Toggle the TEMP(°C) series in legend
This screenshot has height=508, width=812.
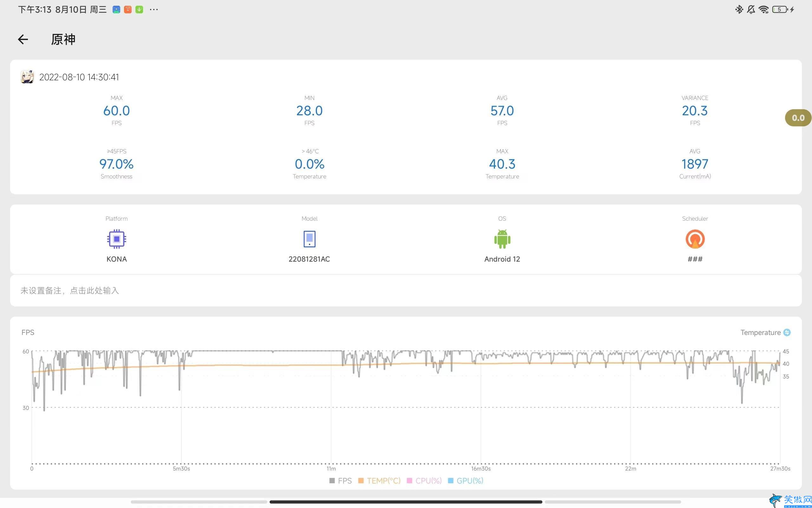click(379, 480)
